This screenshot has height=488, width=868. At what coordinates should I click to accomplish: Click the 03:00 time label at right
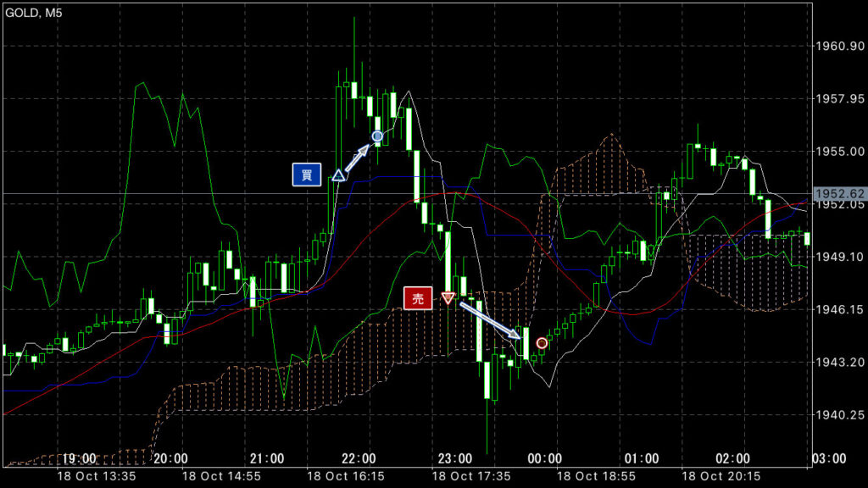(829, 458)
